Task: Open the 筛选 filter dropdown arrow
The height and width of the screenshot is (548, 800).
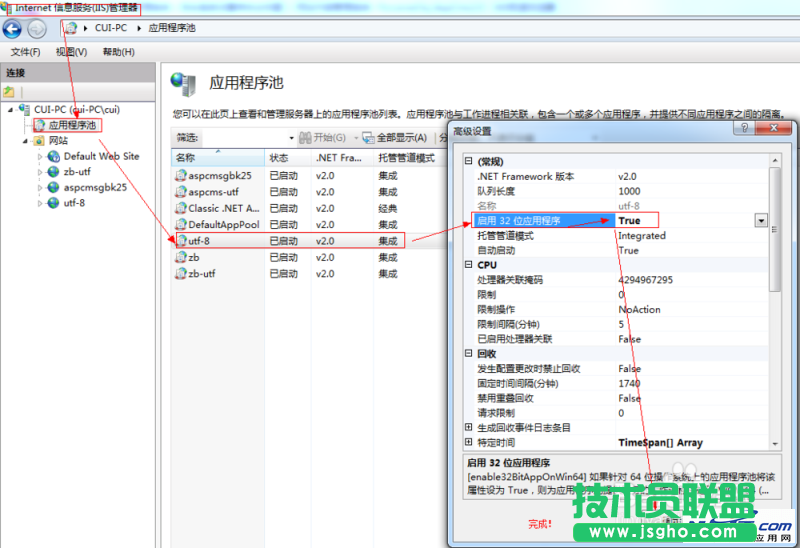Action: point(291,138)
